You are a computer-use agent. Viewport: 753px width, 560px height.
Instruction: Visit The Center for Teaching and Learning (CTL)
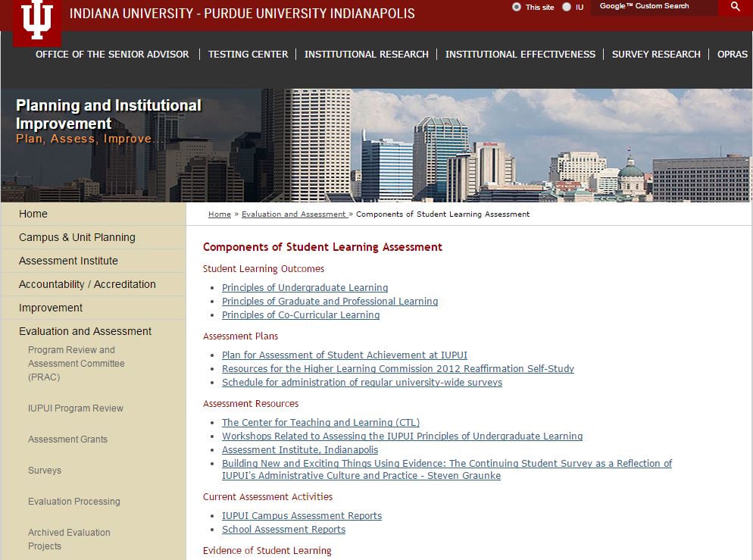pyautogui.click(x=320, y=423)
